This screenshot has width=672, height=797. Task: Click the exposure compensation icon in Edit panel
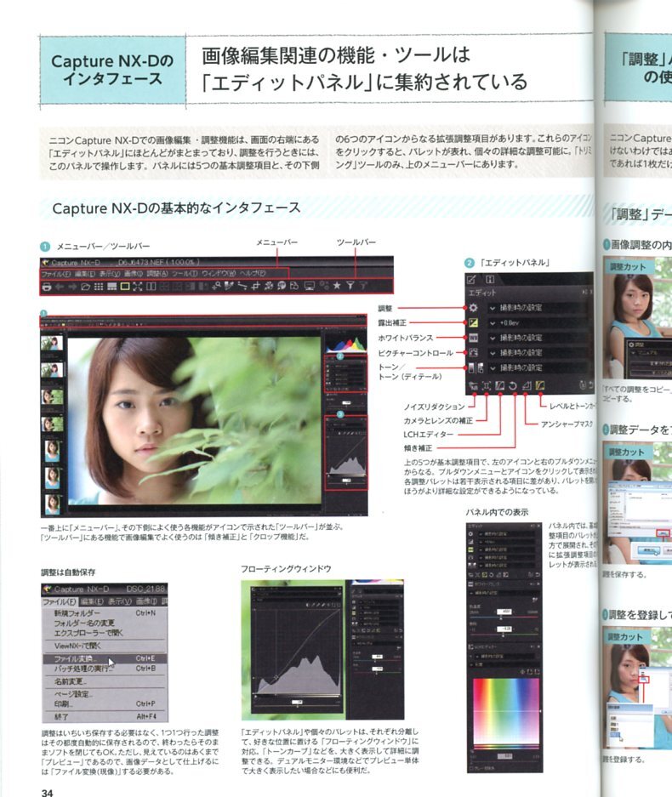pyautogui.click(x=473, y=322)
